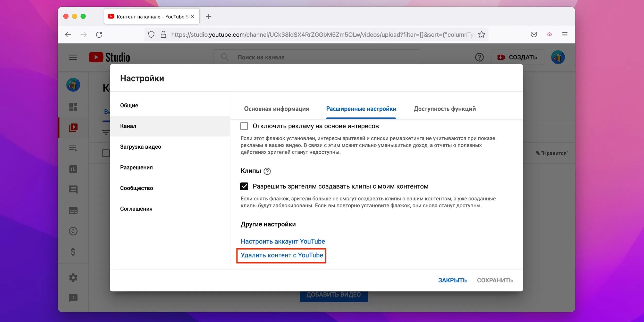Uncheck allow viewers to create clips

tap(244, 186)
